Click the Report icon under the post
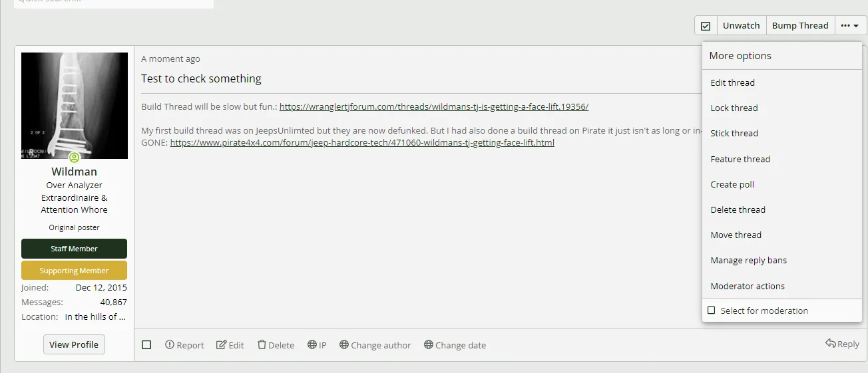868x373 pixels. pyautogui.click(x=170, y=345)
